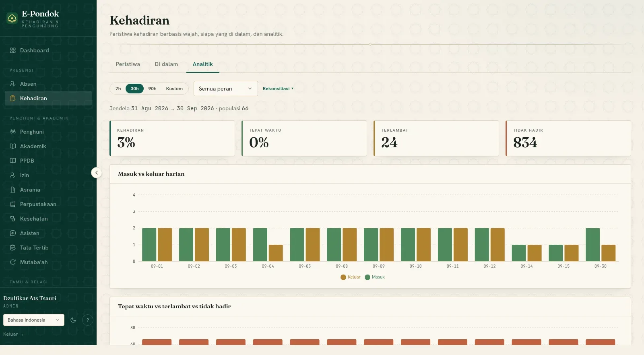Open the Mutaba'ah page
This screenshot has width=644, height=355.
coord(48,262)
